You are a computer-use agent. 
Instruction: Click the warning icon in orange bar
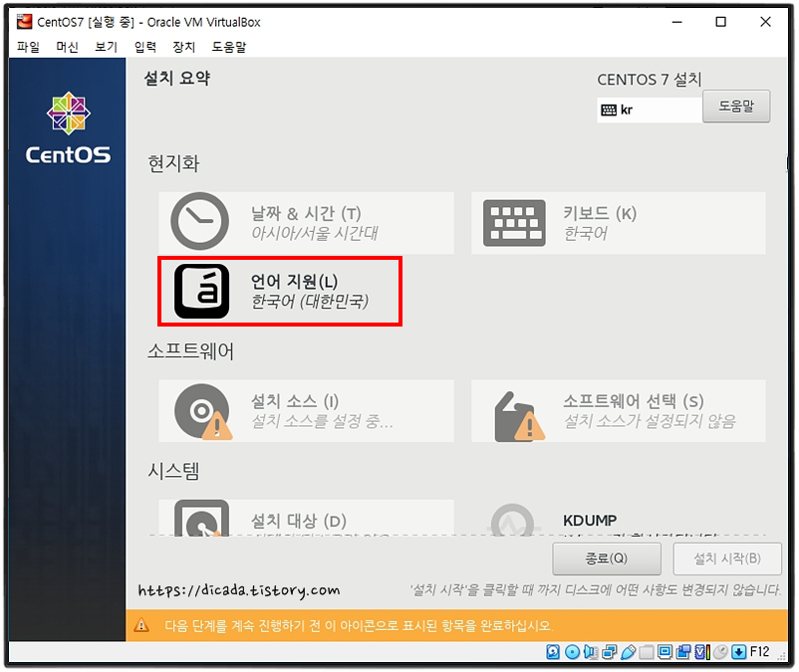click(x=141, y=624)
